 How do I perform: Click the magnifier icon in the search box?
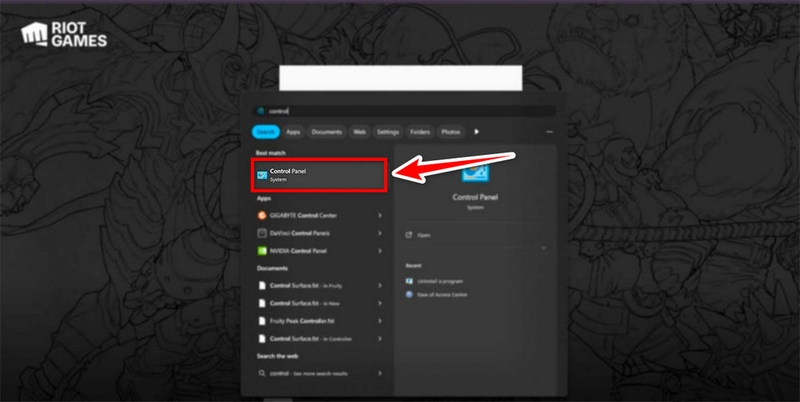(x=261, y=111)
